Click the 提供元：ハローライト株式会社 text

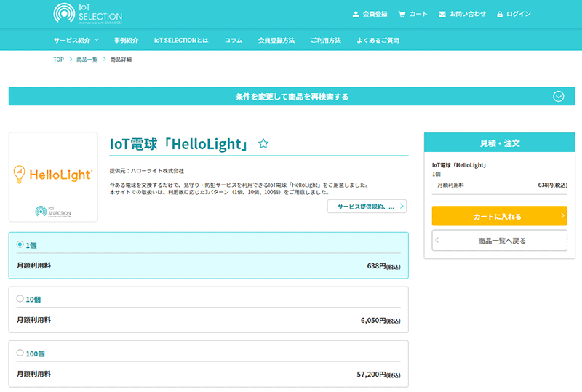[x=147, y=171]
